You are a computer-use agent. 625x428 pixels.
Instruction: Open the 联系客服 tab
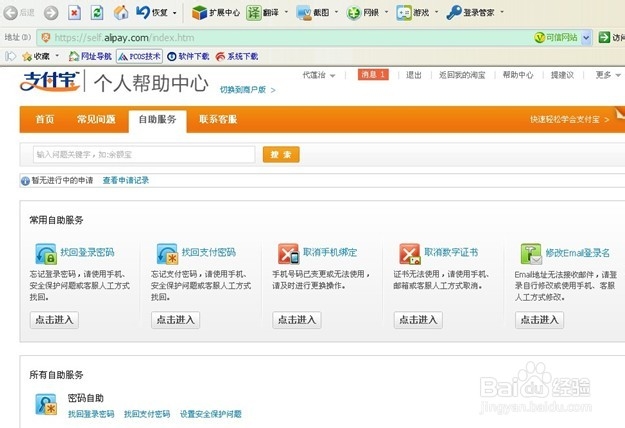tap(218, 119)
